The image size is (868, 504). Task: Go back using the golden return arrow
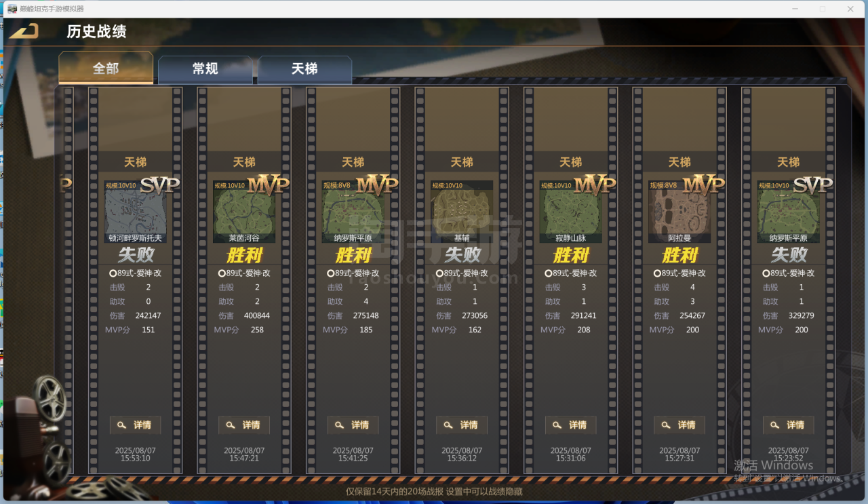24,31
